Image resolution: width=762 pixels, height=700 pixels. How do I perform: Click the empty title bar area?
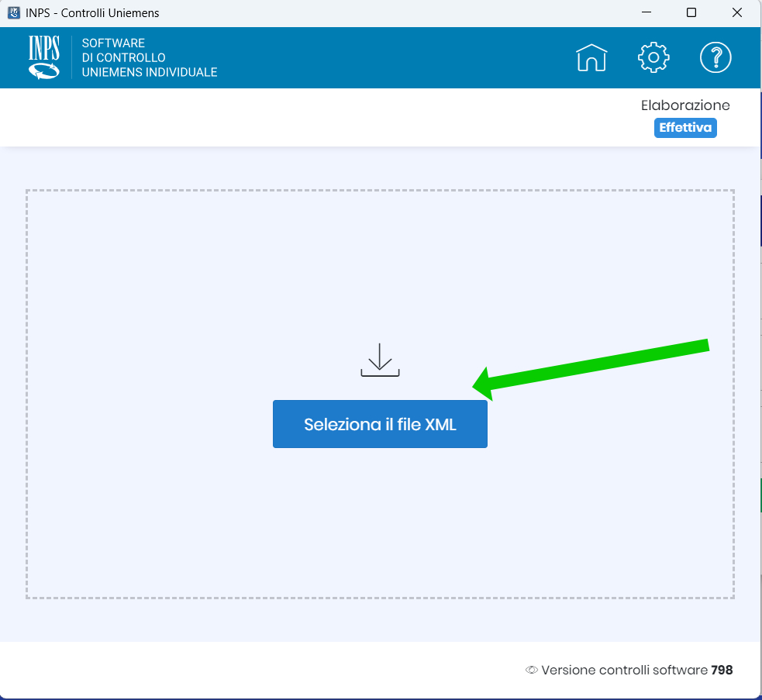(388, 12)
